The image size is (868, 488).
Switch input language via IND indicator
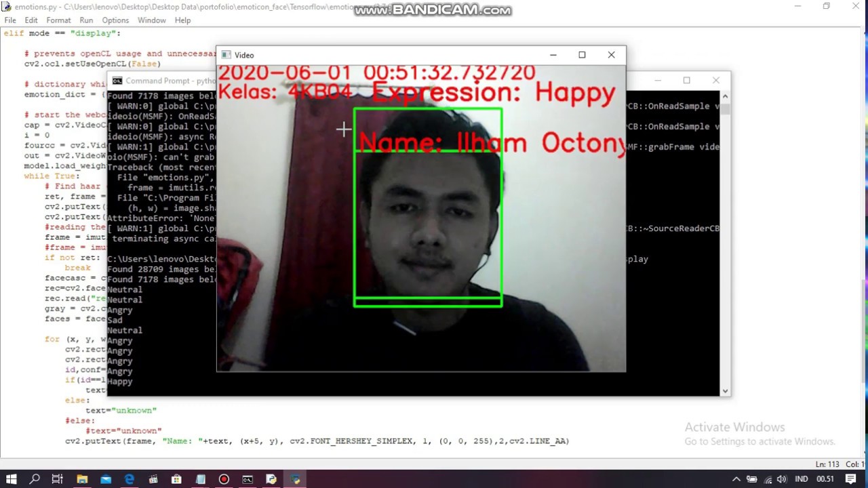(802, 479)
